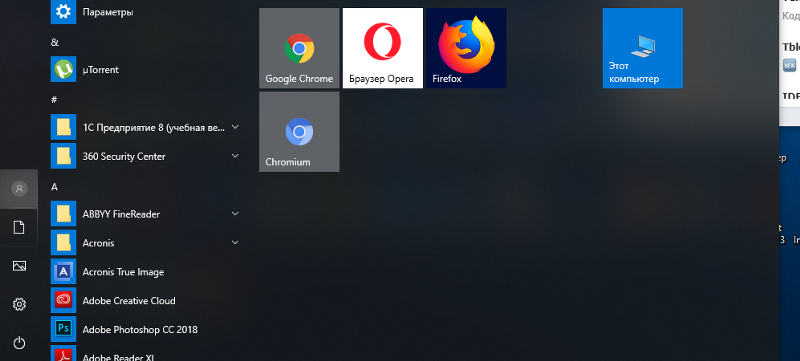The image size is (800, 361).
Task: Click the '&' section letter header
Action: click(55, 42)
